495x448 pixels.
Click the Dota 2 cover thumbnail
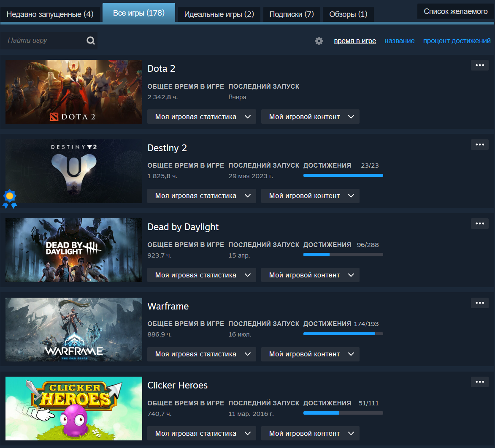point(74,92)
